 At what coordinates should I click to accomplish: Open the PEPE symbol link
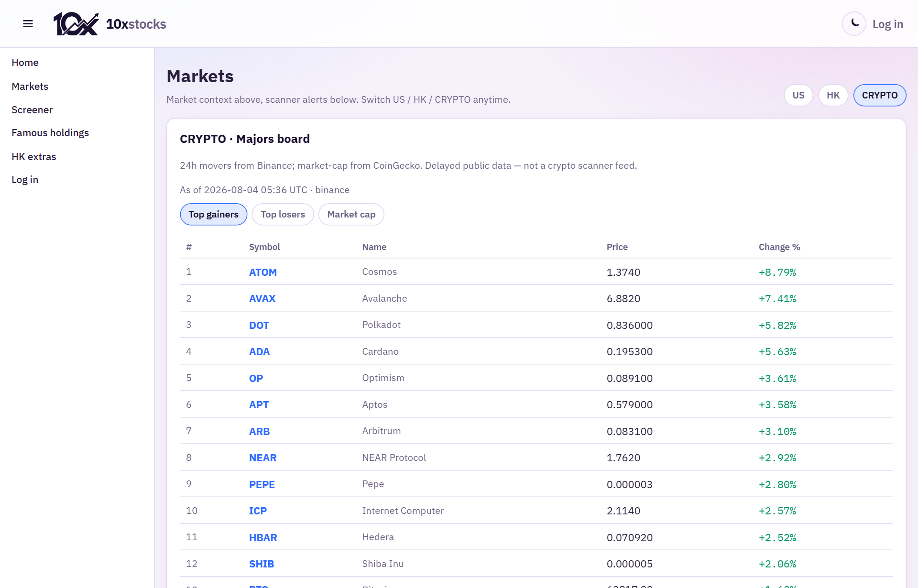[x=262, y=484]
